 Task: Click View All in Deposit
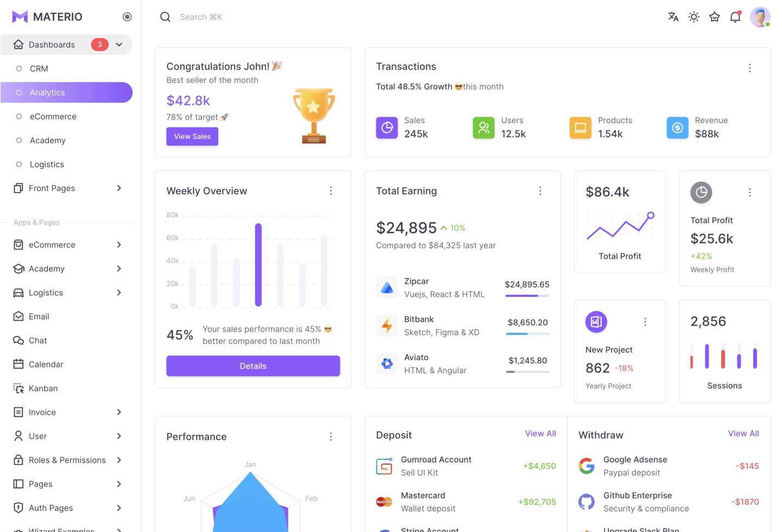(x=540, y=433)
